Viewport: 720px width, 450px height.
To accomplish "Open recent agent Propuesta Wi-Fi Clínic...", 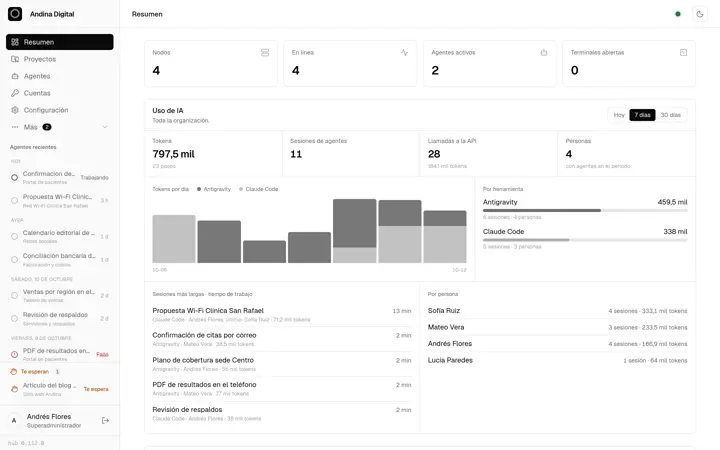I will tap(60, 201).
